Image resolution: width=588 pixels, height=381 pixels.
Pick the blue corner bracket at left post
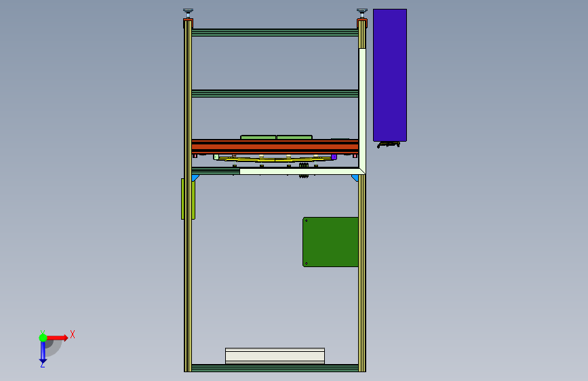[195, 178]
